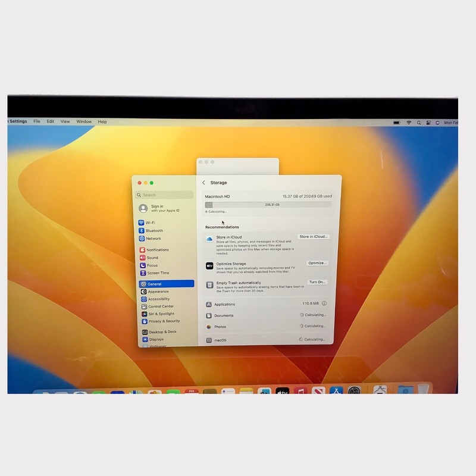Screen dimensions: 476x476
Task: Click the info icon next to Applications
Action: pyautogui.click(x=324, y=303)
